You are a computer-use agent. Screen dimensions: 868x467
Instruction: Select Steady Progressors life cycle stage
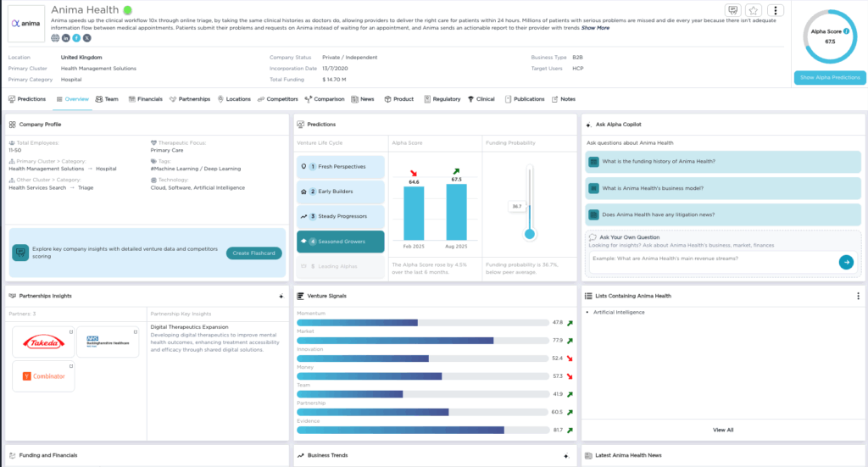(341, 216)
